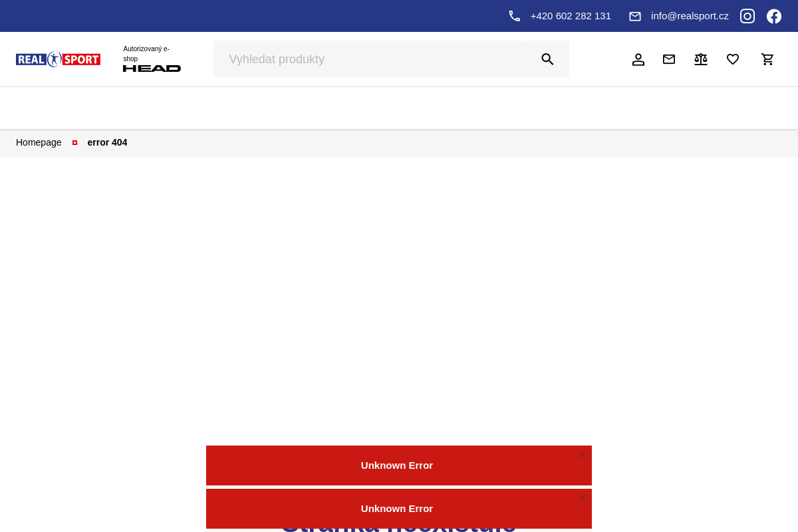Dismiss the lower Unknown Error notification
The image size is (798, 532).
[582, 499]
